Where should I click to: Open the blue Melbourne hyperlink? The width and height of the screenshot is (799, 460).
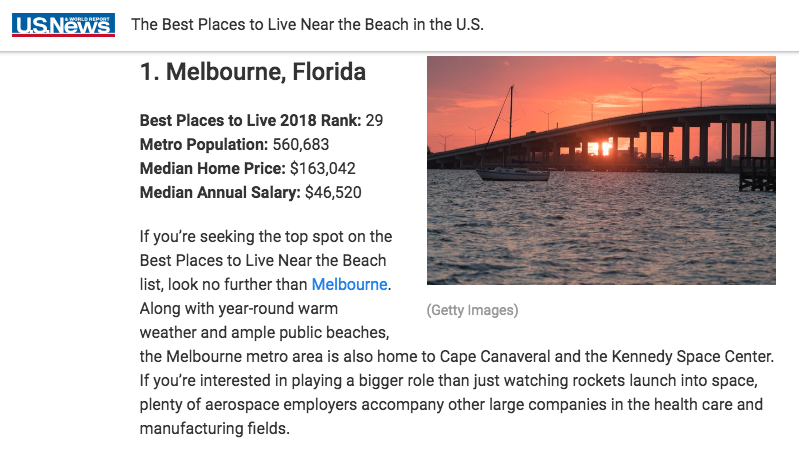(x=350, y=284)
